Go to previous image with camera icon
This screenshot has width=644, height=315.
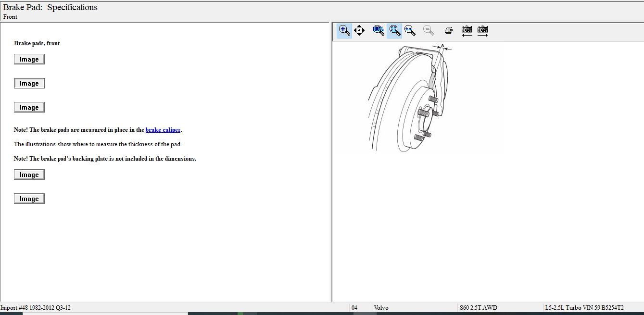467,31
